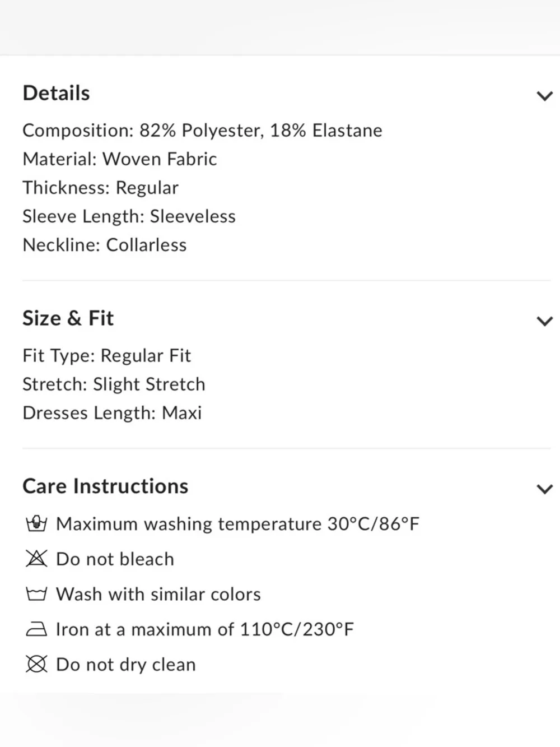Image resolution: width=560 pixels, height=747 pixels.
Task: Click Fit Type: Regular Fit text
Action: click(106, 355)
